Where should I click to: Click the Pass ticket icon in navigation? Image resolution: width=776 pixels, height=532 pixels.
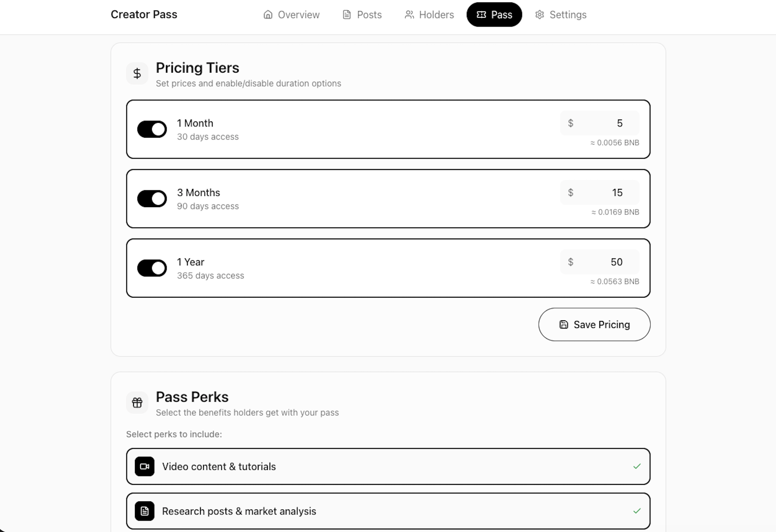482,14
